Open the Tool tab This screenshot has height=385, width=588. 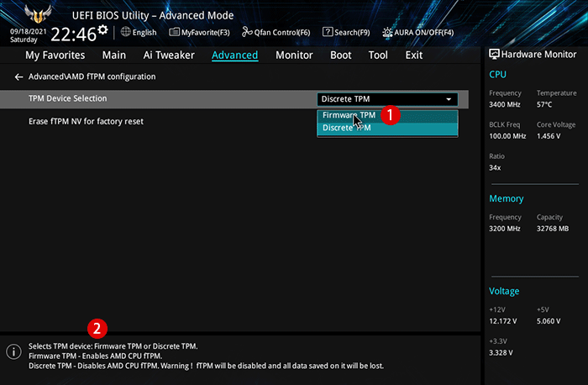click(378, 55)
